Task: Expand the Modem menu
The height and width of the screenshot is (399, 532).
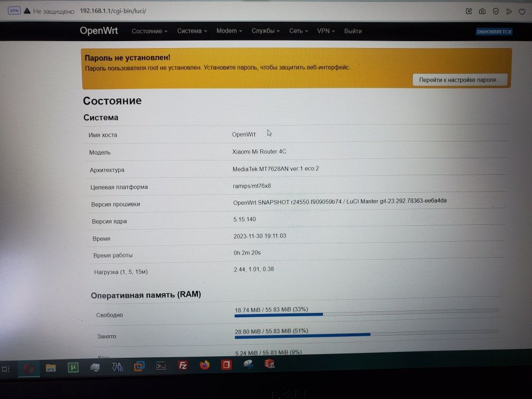Action: pyautogui.click(x=229, y=31)
